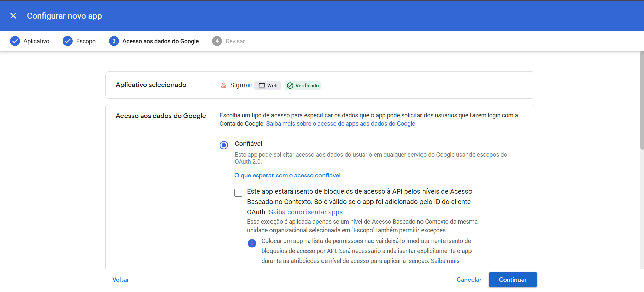Go to the Aplicativo step

[36, 41]
